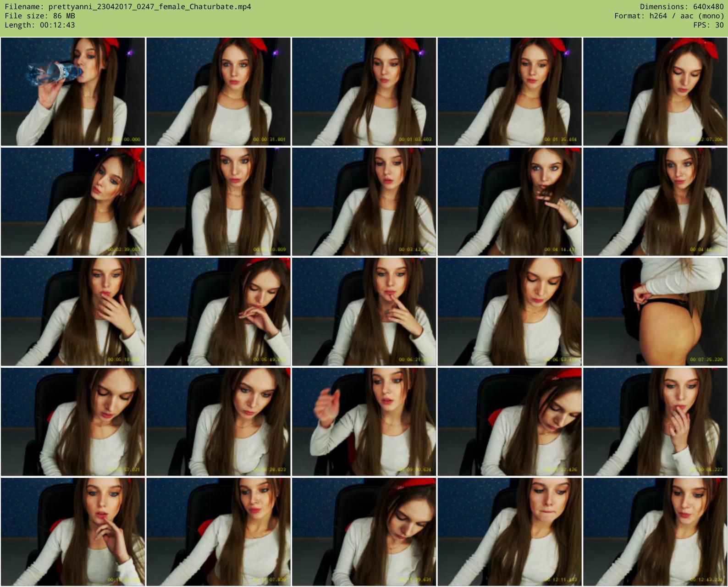
Task: Select the frame marked 00:01:35.404
Action: (x=509, y=92)
